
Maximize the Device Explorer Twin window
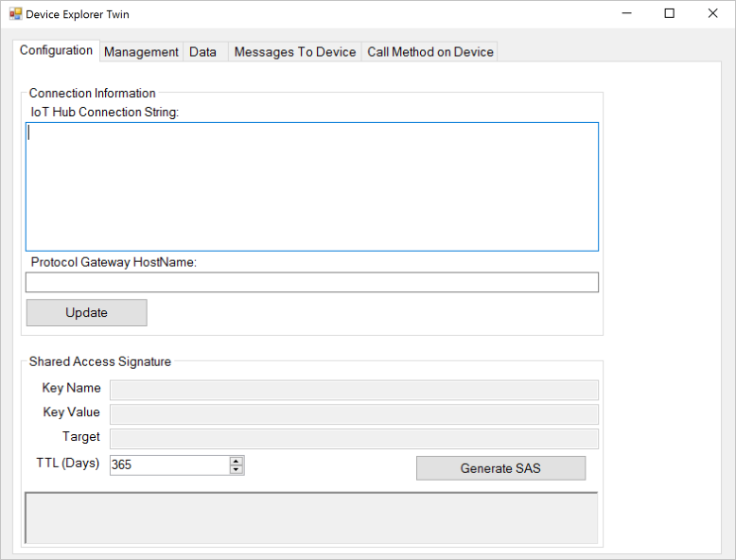pos(670,13)
